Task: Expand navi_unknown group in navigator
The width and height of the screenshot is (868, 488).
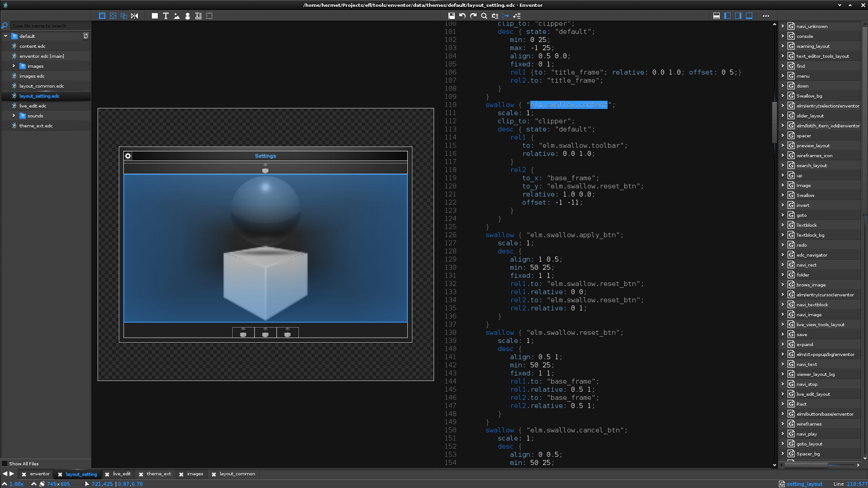Action: tap(783, 26)
